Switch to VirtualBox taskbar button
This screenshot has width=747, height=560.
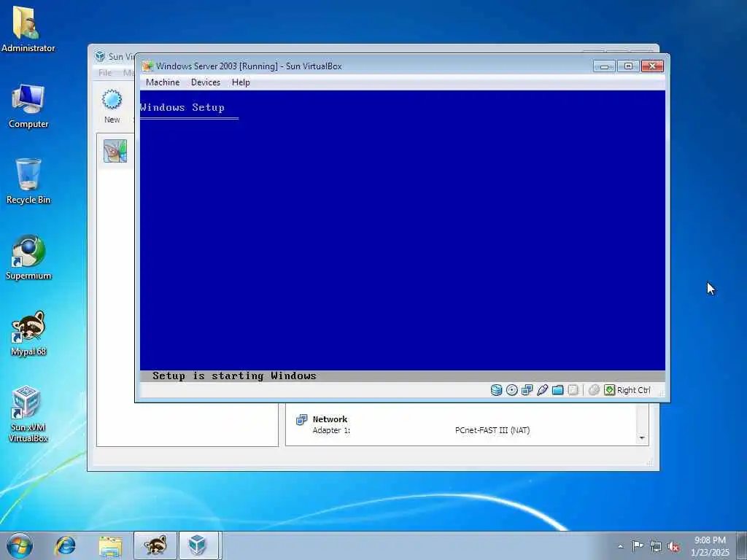[198, 545]
